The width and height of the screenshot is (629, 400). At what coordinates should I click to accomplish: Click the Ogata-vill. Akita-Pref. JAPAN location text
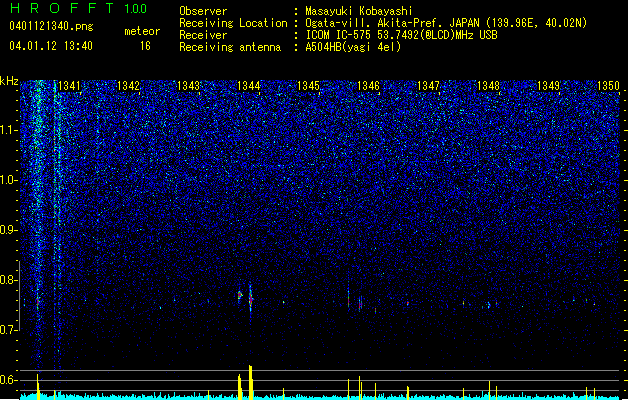446,23
